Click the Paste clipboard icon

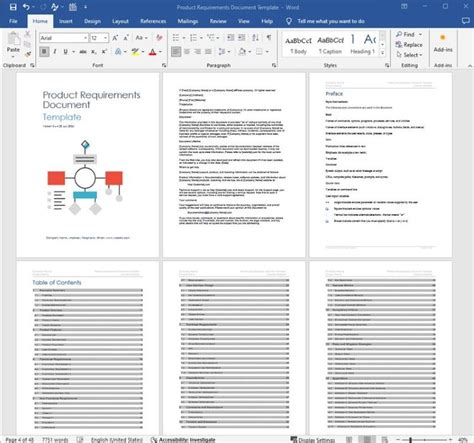(14, 39)
